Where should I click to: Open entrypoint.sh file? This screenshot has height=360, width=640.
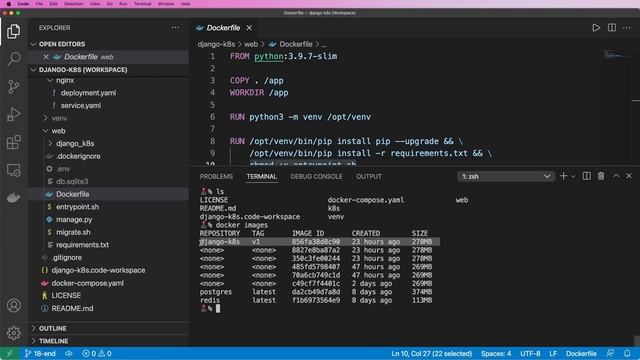coord(78,207)
